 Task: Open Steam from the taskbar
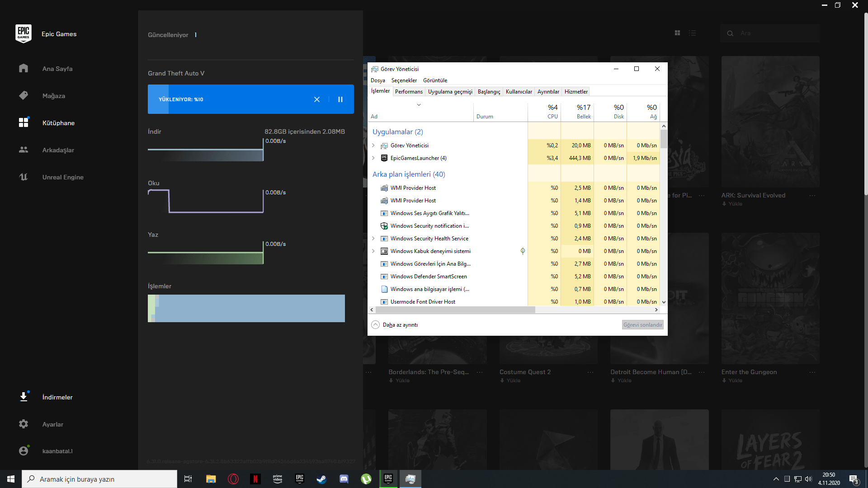[x=321, y=479]
